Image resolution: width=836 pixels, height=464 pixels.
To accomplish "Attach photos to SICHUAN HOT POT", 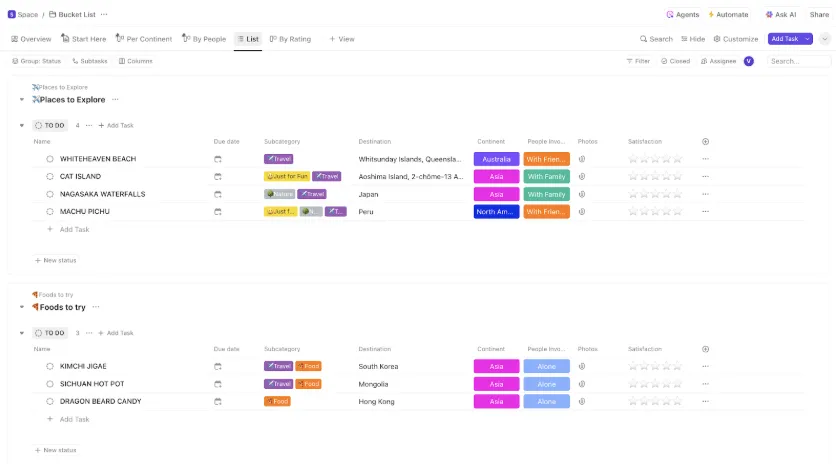I will [x=582, y=384].
